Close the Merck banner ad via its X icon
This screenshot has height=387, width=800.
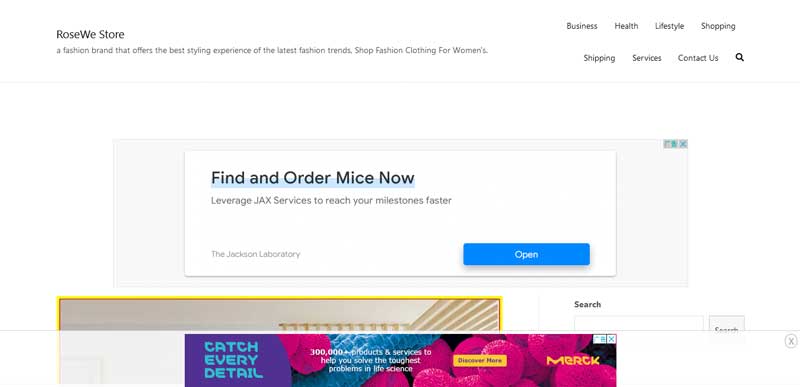click(612, 339)
